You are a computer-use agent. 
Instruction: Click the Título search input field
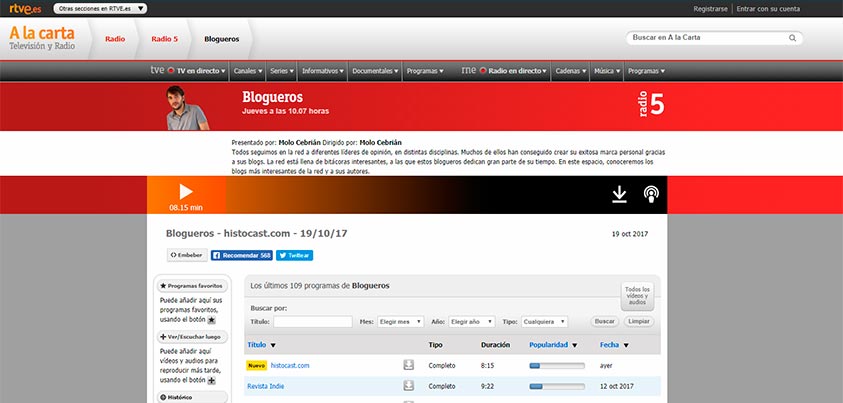coord(312,322)
